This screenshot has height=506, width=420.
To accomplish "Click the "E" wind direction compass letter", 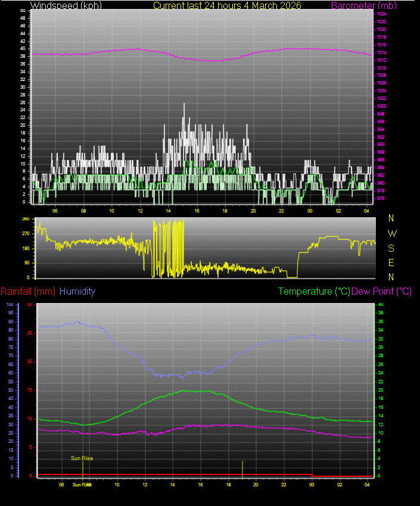I will coord(391,263).
